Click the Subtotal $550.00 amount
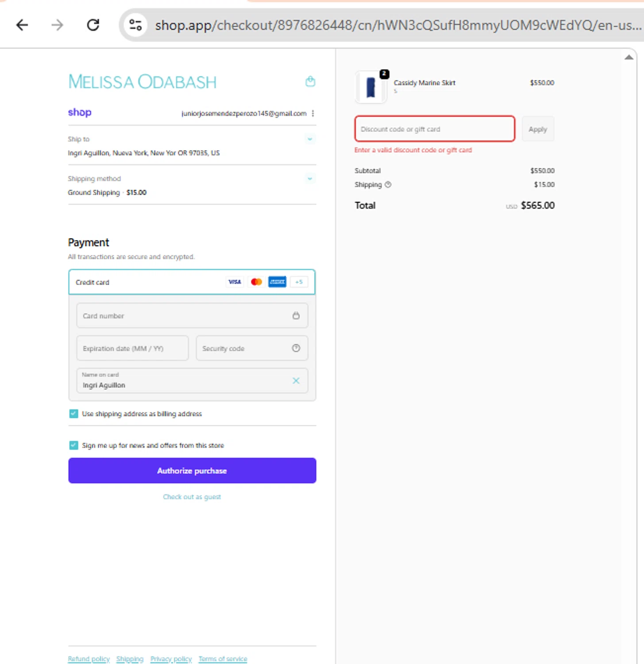The image size is (644, 664). click(542, 170)
